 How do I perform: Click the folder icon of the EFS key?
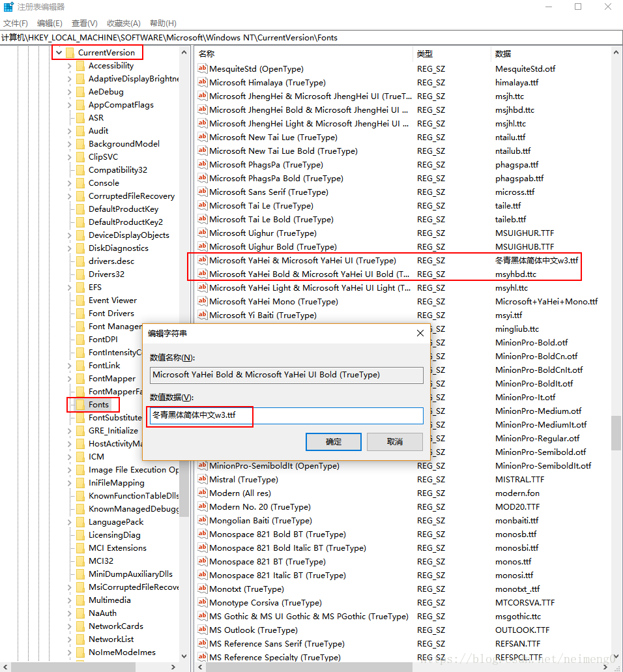tap(80, 287)
